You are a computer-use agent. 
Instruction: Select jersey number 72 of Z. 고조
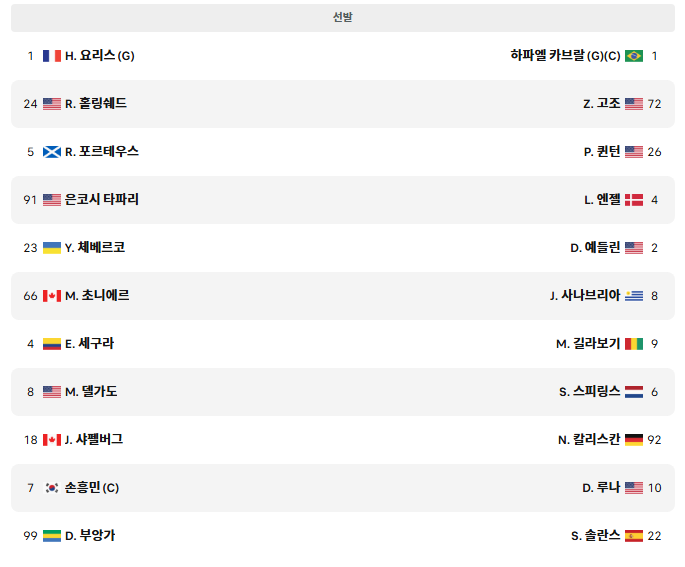click(x=654, y=104)
